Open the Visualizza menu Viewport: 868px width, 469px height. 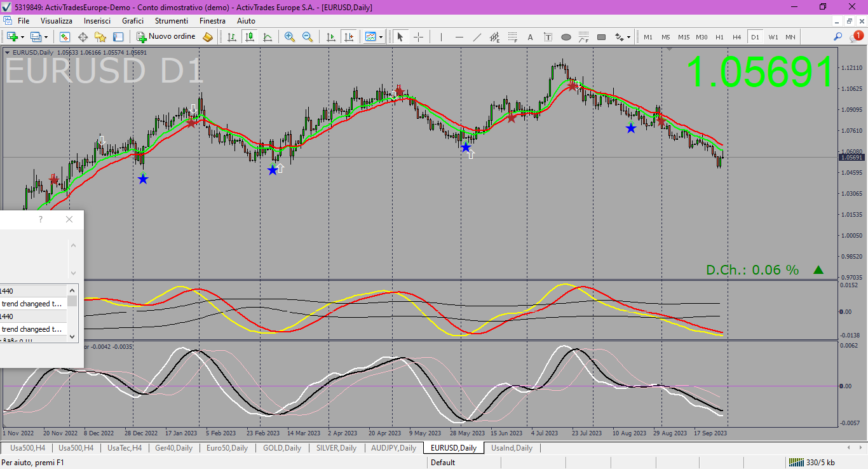[57, 21]
